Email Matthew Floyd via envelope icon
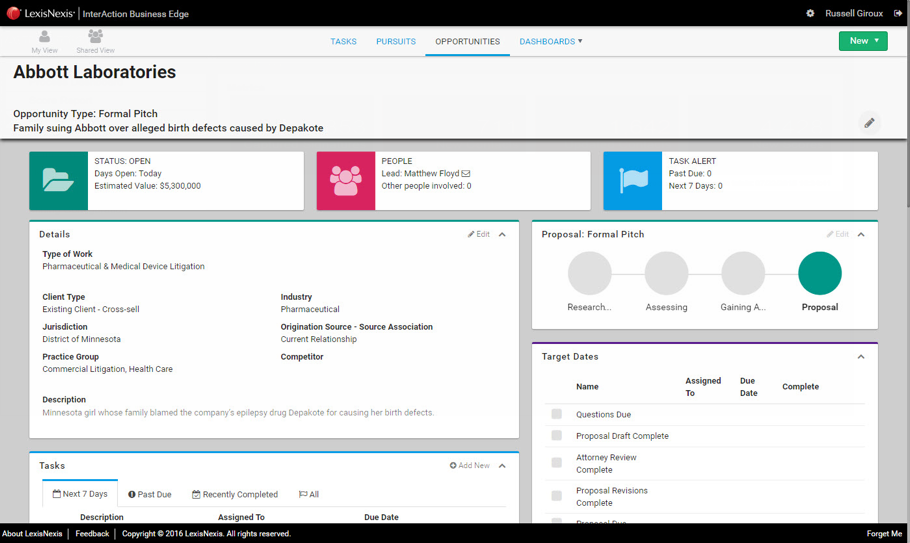Screen dimensions: 910x543 [466, 173]
